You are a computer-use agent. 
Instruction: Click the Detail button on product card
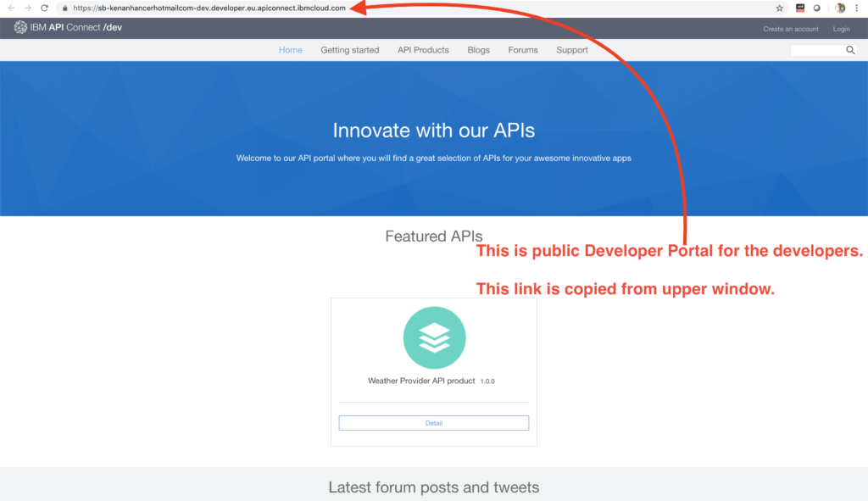click(x=434, y=423)
